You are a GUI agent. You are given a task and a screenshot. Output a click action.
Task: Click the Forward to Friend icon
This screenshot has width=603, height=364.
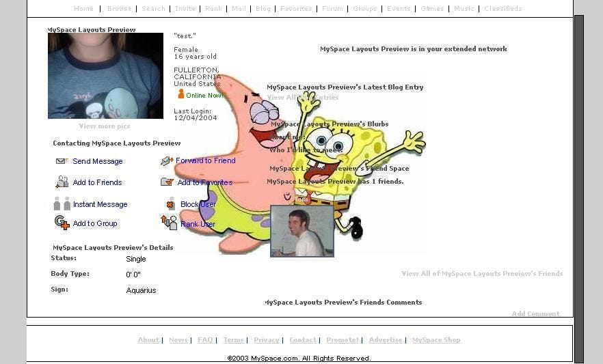coord(167,161)
